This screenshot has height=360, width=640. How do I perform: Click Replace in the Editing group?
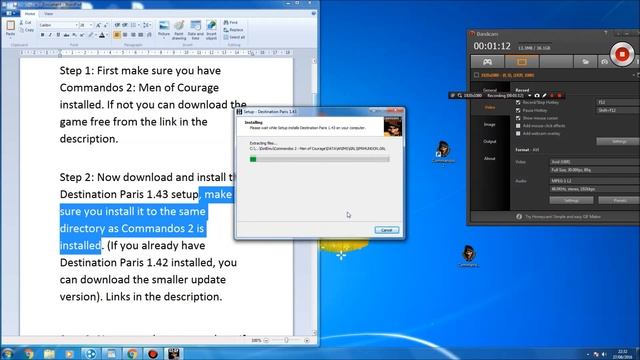[233, 30]
